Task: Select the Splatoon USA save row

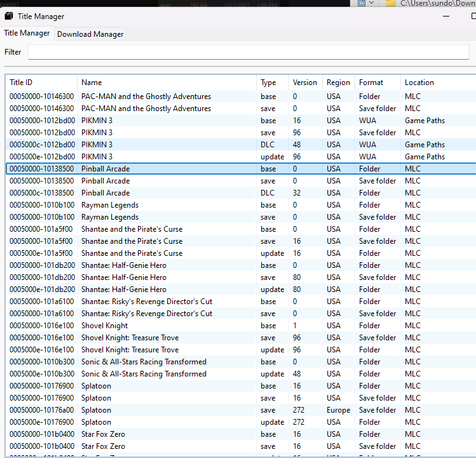Action: [x=241, y=398]
